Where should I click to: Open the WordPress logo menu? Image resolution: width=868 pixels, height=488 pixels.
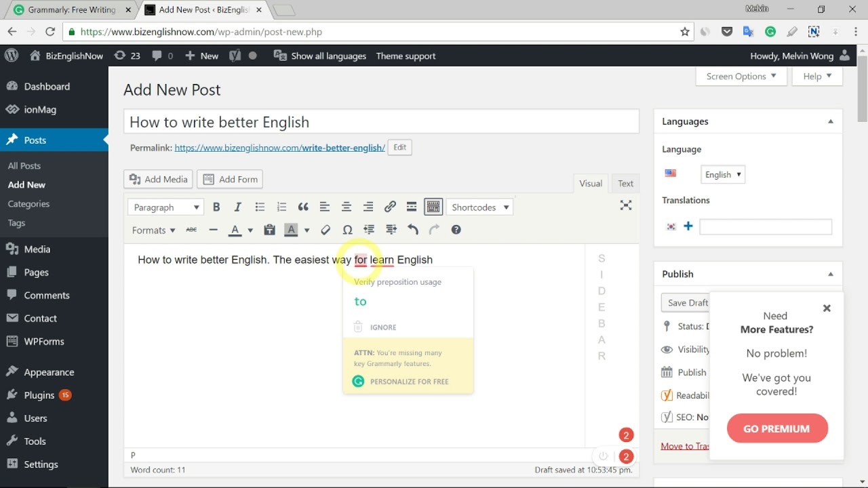pos(12,56)
